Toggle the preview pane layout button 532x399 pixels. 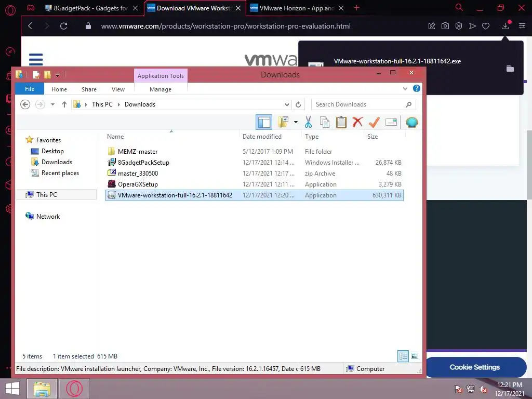click(263, 122)
